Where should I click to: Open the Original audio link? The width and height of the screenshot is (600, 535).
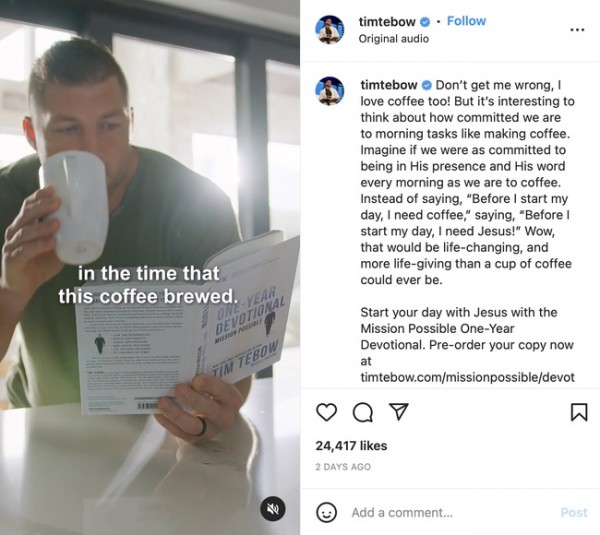393,39
